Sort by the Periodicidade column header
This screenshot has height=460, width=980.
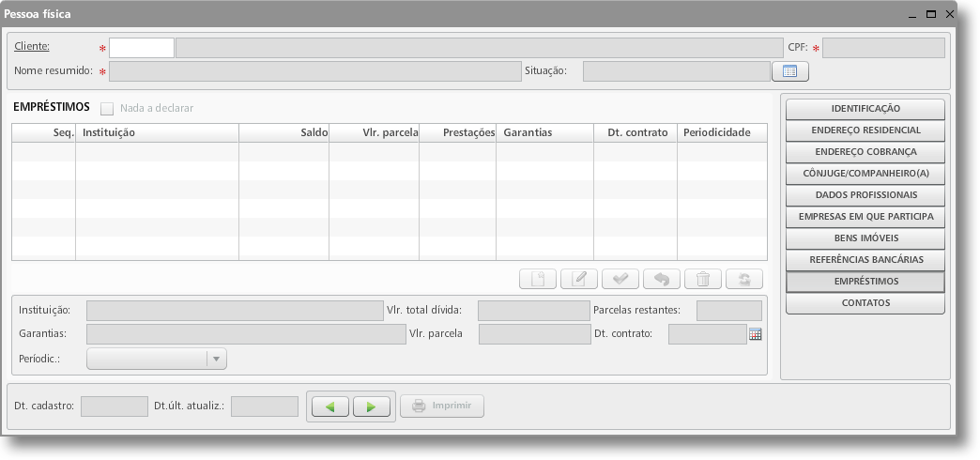[723, 132]
